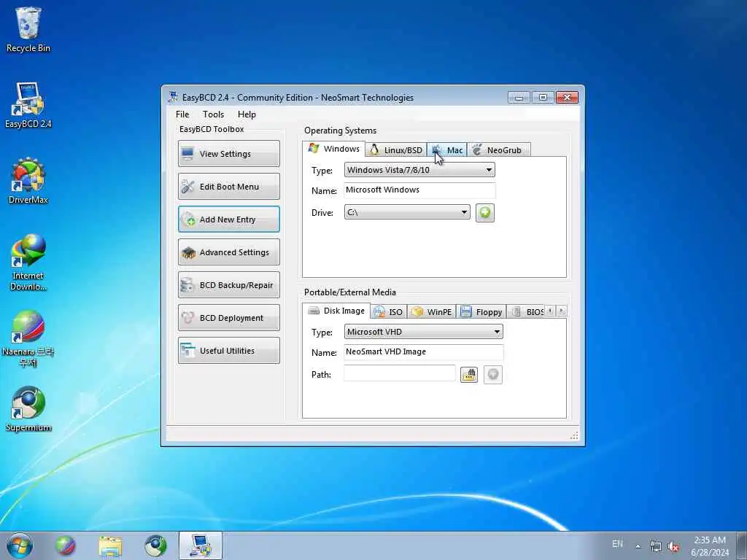Switch to the NeoGrub tab
The image size is (747, 560).
click(499, 150)
